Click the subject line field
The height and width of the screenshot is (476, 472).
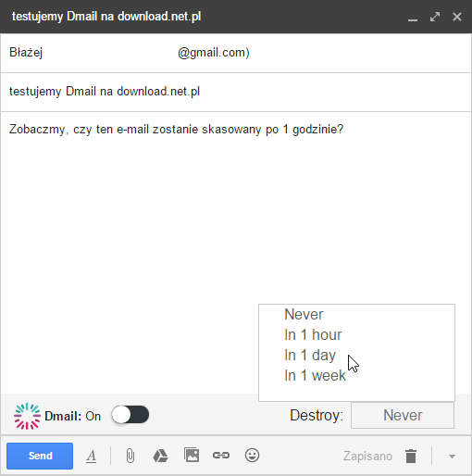coord(236,92)
